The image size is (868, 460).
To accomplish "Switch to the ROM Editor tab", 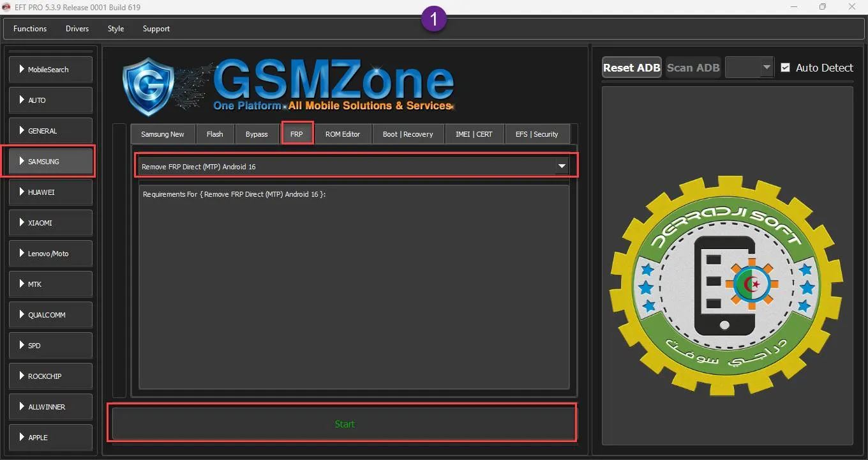I will point(343,134).
